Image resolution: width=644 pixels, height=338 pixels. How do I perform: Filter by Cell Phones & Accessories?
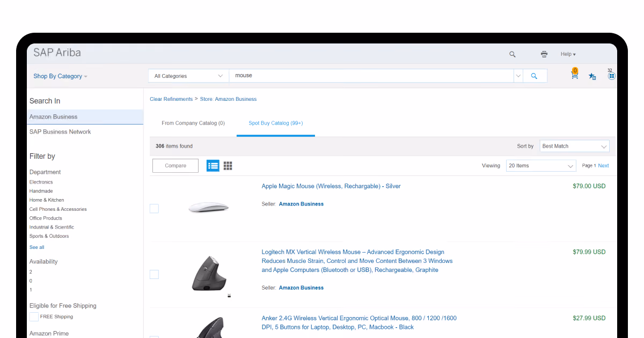coord(58,209)
